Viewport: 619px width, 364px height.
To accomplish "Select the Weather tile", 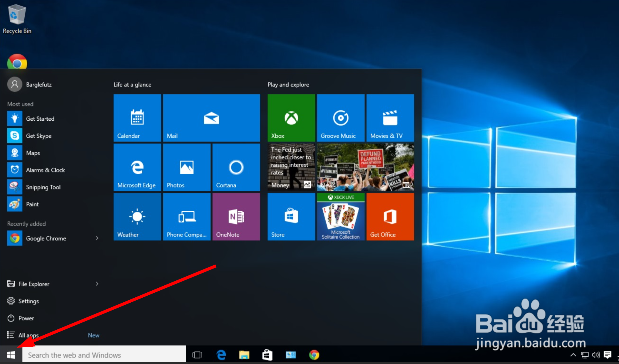I will [137, 216].
